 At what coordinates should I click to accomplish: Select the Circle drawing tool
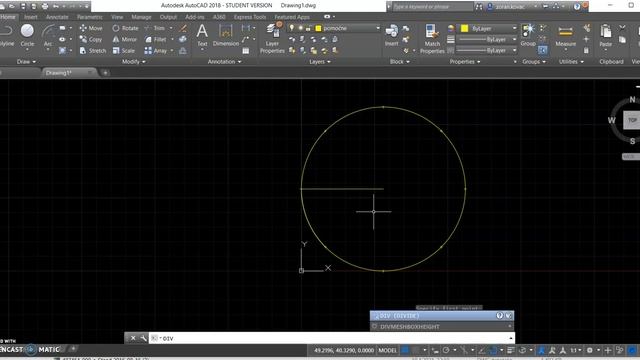pos(27,35)
